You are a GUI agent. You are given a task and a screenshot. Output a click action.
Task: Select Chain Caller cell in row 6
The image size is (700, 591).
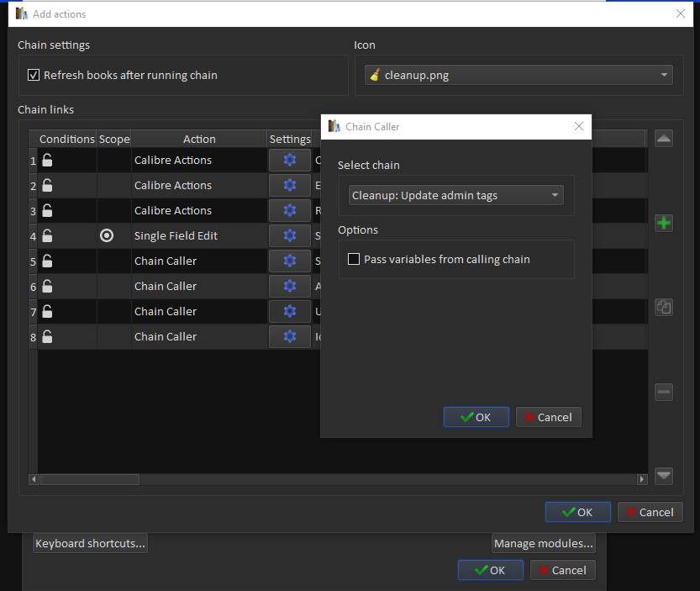[199, 286]
